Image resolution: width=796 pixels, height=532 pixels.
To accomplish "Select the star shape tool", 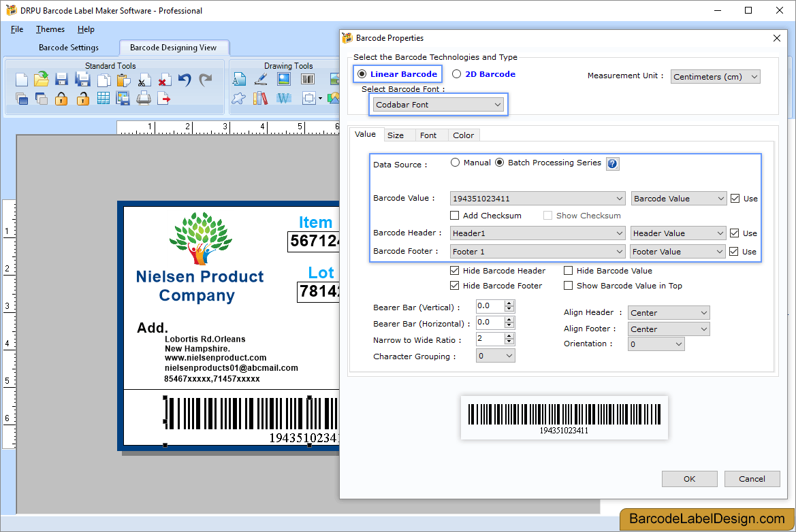I will [237, 98].
